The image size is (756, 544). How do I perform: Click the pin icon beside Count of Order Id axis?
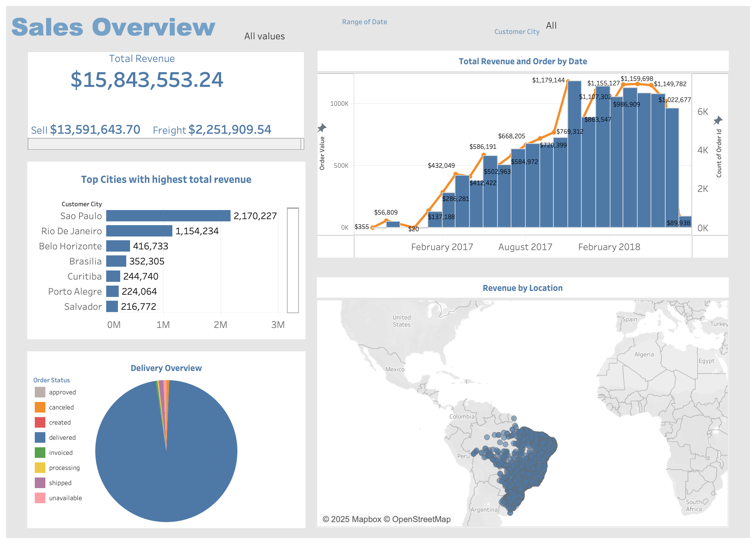[x=718, y=121]
